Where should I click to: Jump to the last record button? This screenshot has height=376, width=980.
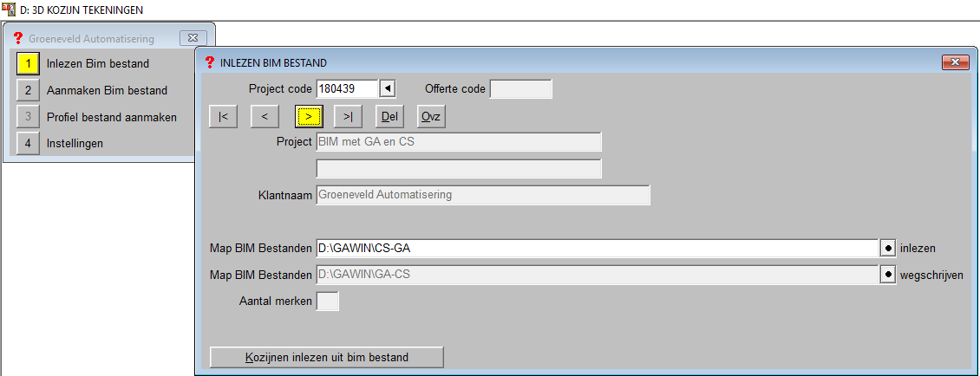tap(348, 116)
